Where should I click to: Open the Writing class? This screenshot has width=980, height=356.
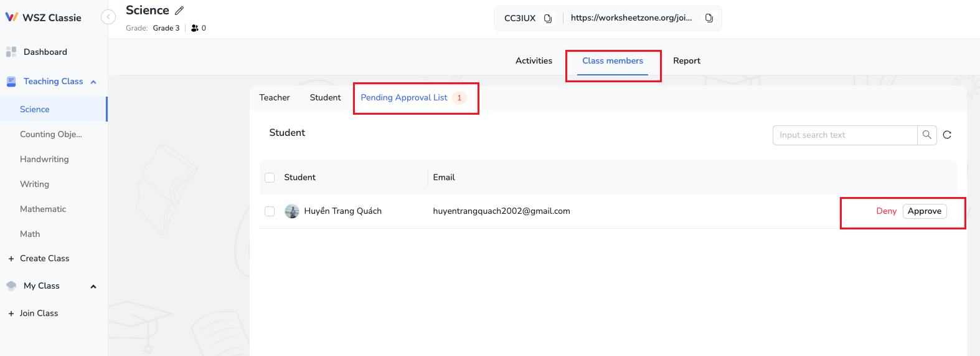(34, 184)
